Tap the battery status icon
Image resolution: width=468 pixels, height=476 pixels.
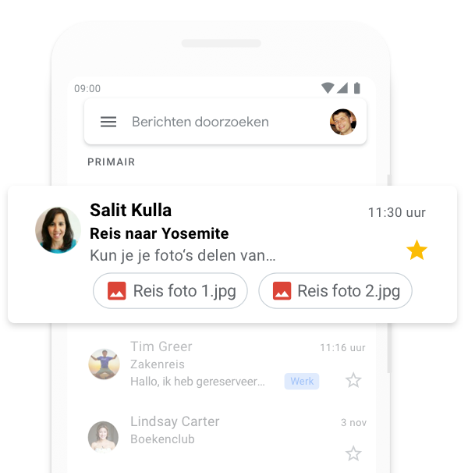point(357,87)
